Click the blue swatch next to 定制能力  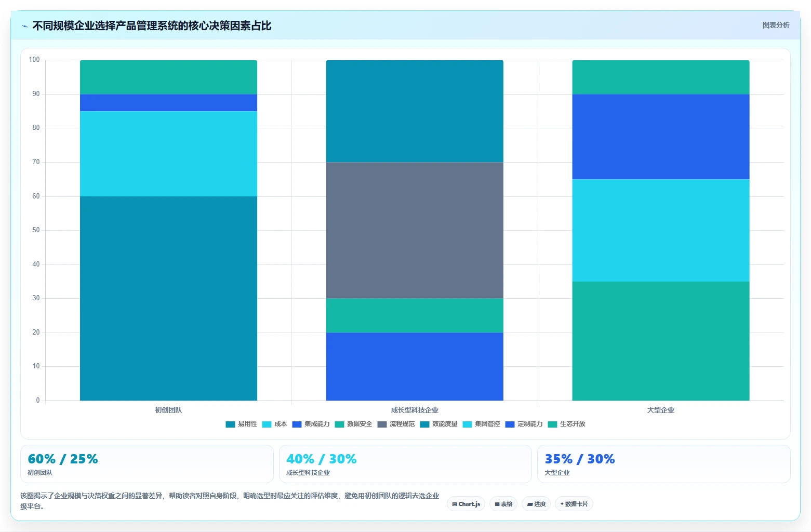pos(510,424)
